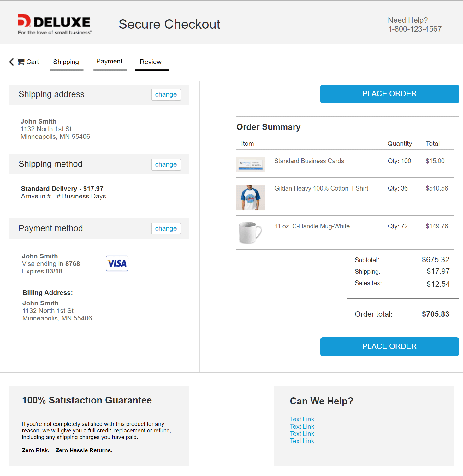The image size is (463, 476).
Task: Select the Review step tab
Action: (151, 62)
